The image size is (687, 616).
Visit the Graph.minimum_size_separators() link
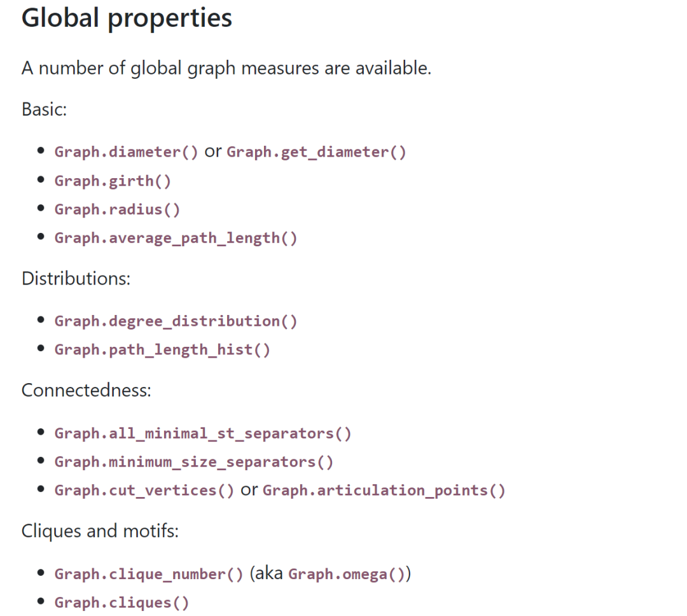[x=194, y=462]
